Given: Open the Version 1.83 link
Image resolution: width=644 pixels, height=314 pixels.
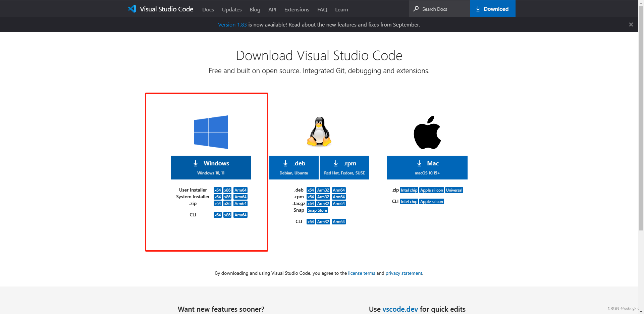Looking at the screenshot, I should coord(232,24).
